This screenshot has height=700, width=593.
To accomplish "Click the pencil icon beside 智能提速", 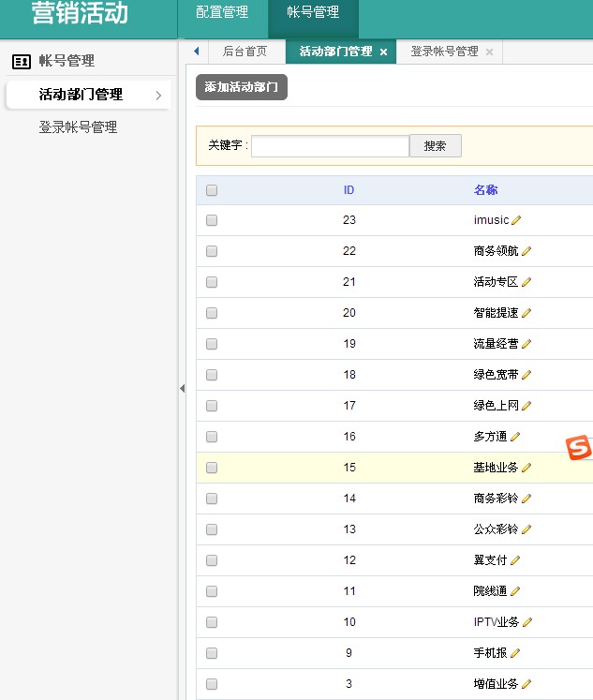I will [x=526, y=313].
